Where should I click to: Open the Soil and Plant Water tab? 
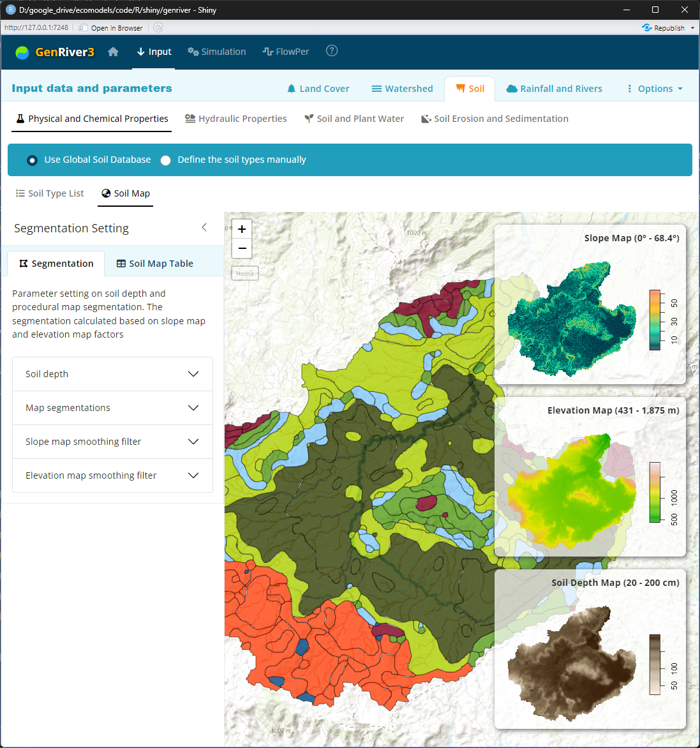point(354,119)
